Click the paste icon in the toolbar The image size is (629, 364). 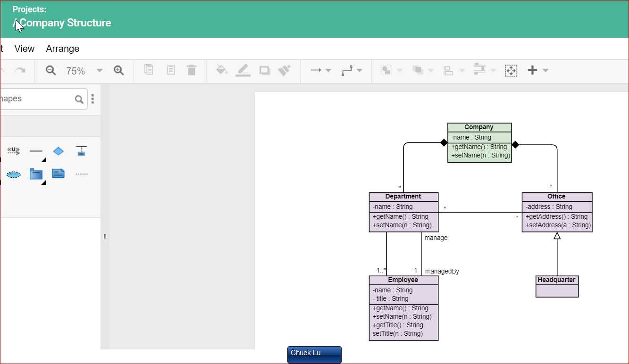171,70
